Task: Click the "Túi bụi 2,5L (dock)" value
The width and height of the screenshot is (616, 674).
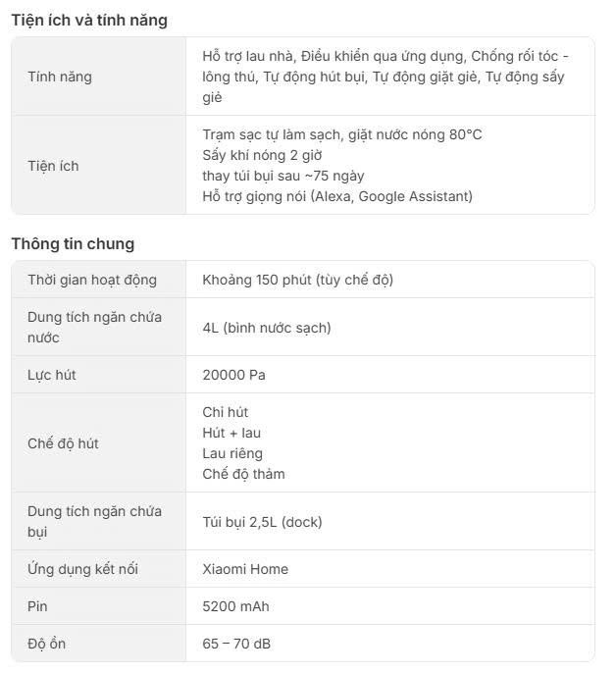Action: pyautogui.click(x=262, y=522)
